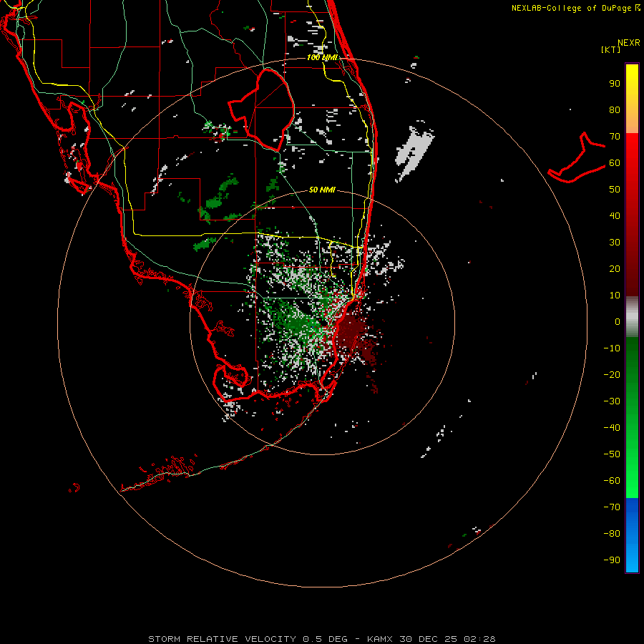The height and width of the screenshot is (644, 644).
Task: Select the 80 value on the velocity scale
Action: [615, 109]
